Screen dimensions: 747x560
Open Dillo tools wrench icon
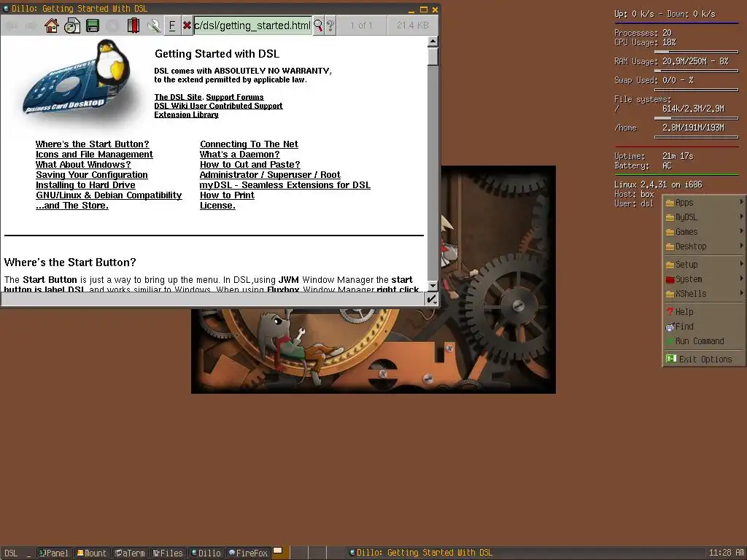point(153,26)
